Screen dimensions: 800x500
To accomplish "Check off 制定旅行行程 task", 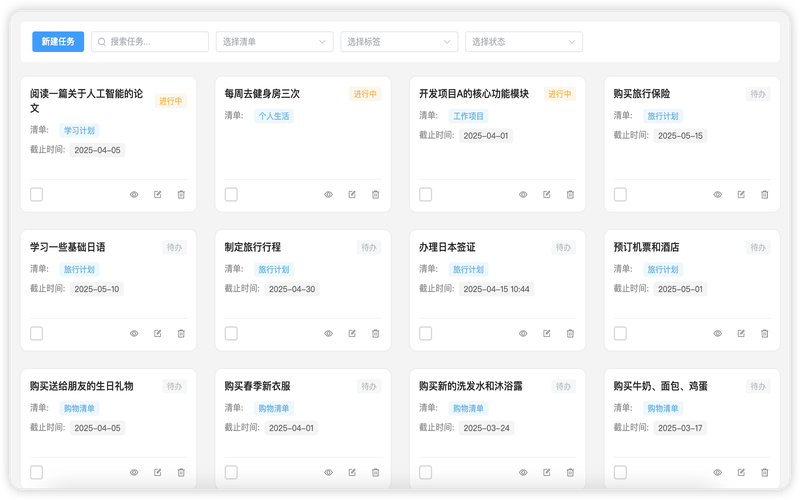I will click(231, 334).
